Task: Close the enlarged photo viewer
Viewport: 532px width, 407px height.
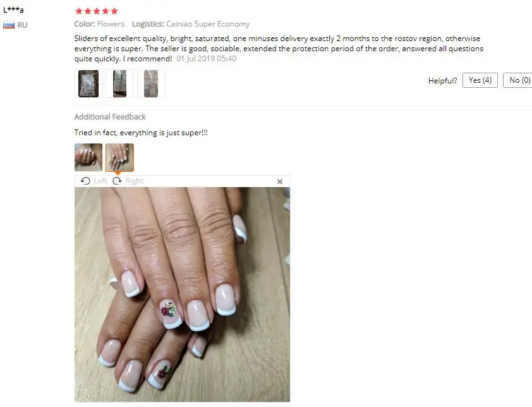Action: tap(279, 181)
